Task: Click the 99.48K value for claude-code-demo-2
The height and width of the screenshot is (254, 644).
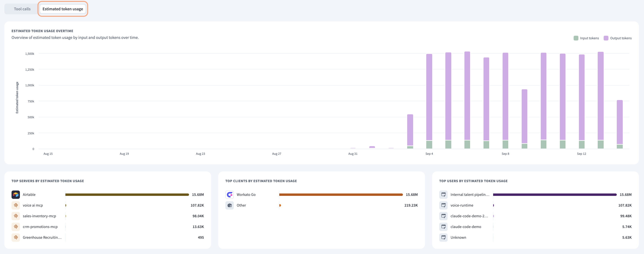Action: point(626,216)
